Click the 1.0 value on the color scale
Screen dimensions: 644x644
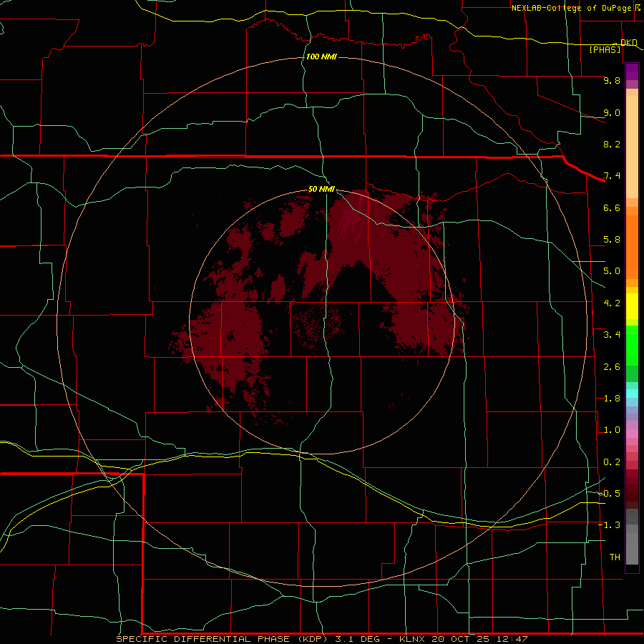tap(612, 430)
